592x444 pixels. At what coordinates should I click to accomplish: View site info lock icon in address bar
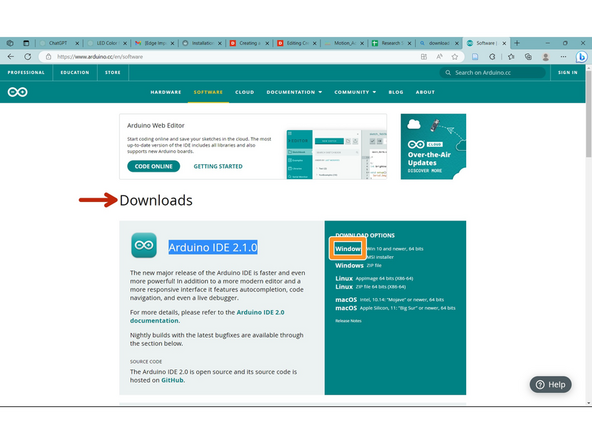point(48,57)
